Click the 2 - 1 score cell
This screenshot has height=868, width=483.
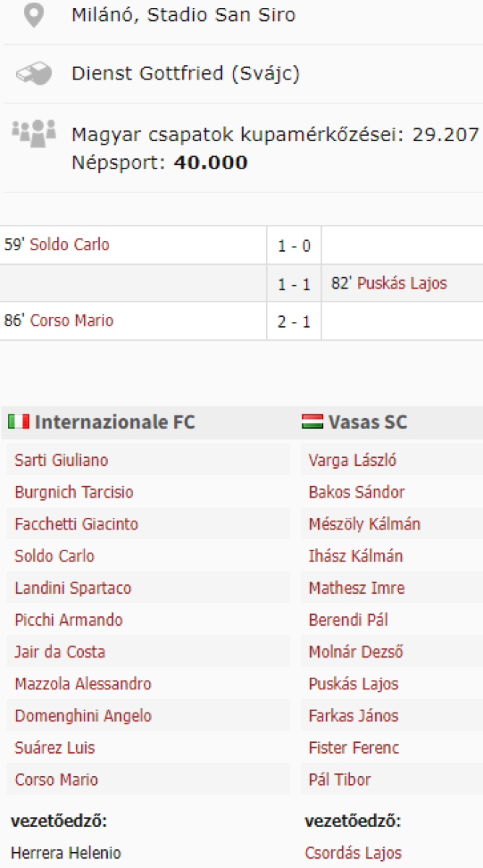(294, 322)
